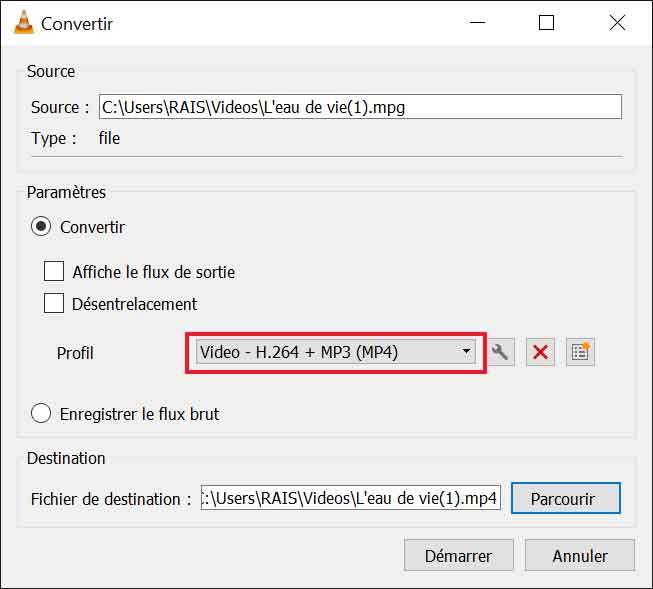This screenshot has height=589, width=653.
Task: Click the Fichier de destination field
Action: tap(350, 497)
